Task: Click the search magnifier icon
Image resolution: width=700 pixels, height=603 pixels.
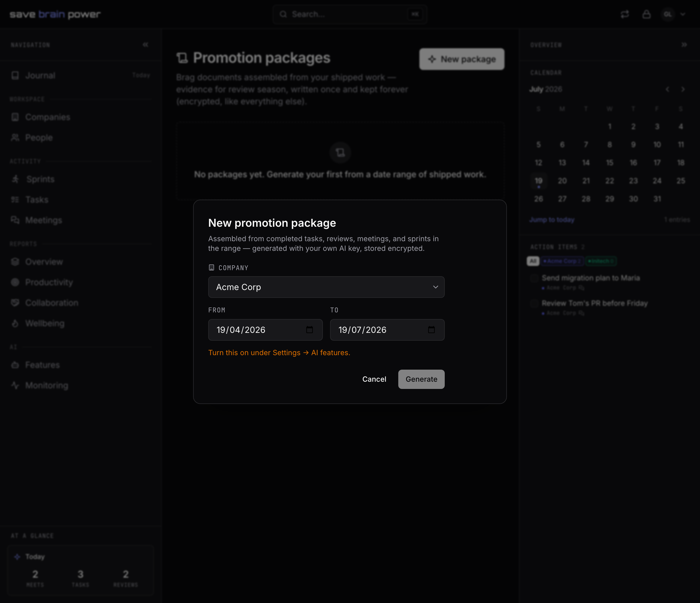Action: tap(283, 14)
